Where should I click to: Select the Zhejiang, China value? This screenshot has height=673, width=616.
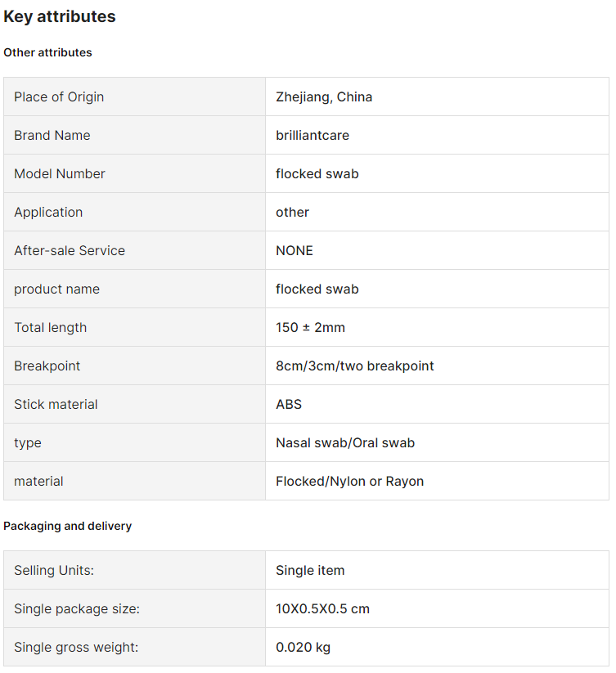(x=324, y=97)
